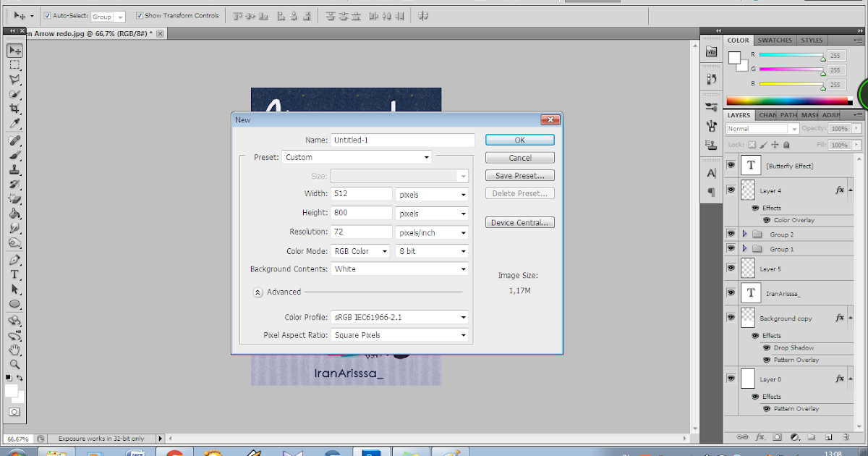Open the 8 bit depth dropdown

coord(432,251)
